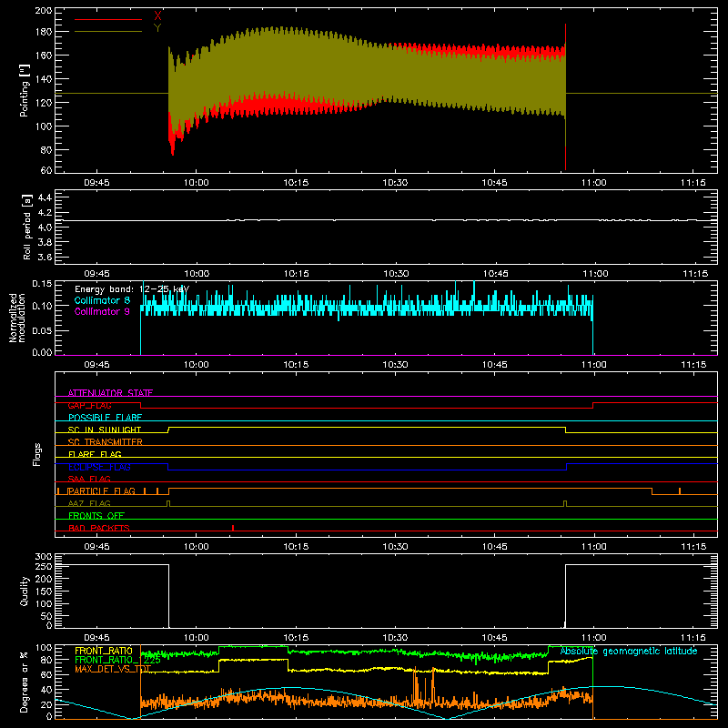Click the BAD_PACKETS label
This screenshot has width=728, height=728.
tap(99, 528)
